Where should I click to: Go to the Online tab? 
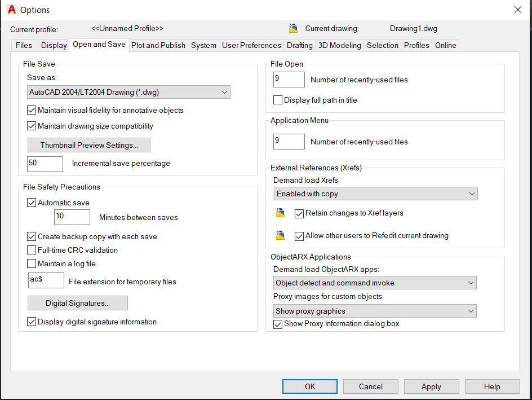click(445, 45)
